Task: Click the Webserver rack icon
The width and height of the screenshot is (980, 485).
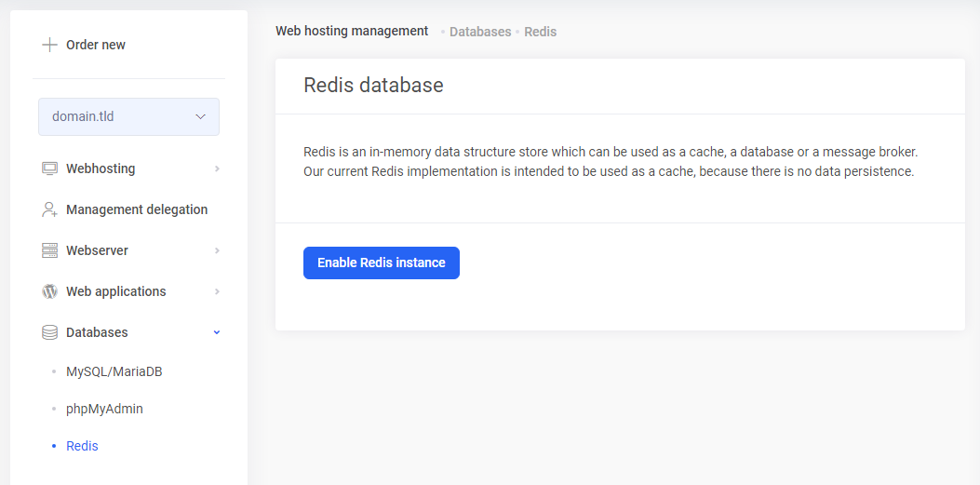Action: 50,250
